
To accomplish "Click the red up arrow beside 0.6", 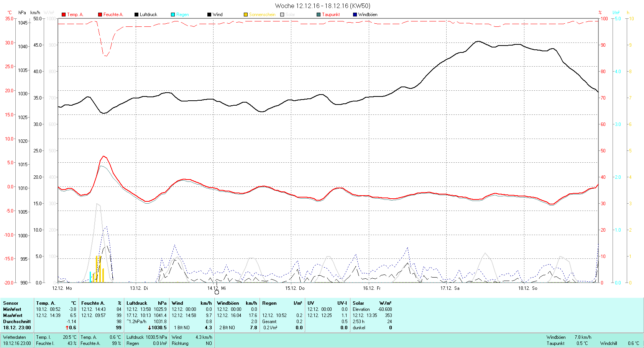I will 67,328.
